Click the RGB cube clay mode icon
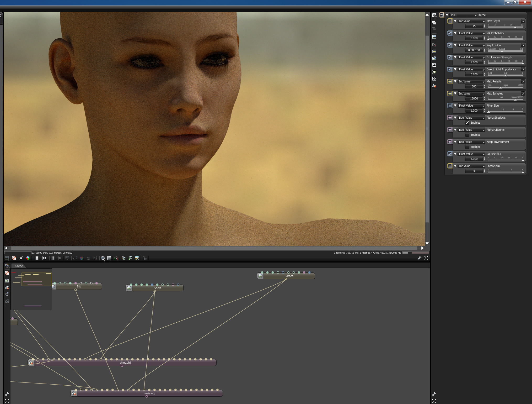This screenshot has height=404, width=532. tap(28, 258)
